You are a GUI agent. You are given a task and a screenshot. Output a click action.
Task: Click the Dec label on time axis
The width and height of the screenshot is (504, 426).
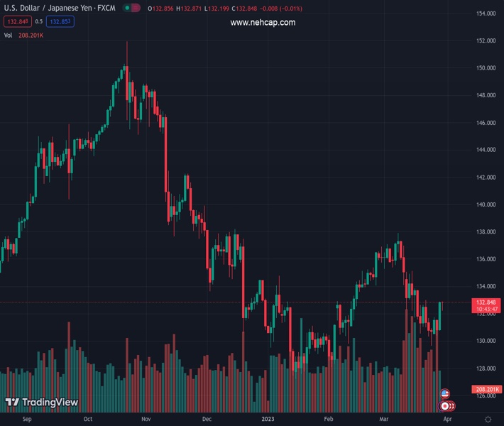click(x=207, y=419)
